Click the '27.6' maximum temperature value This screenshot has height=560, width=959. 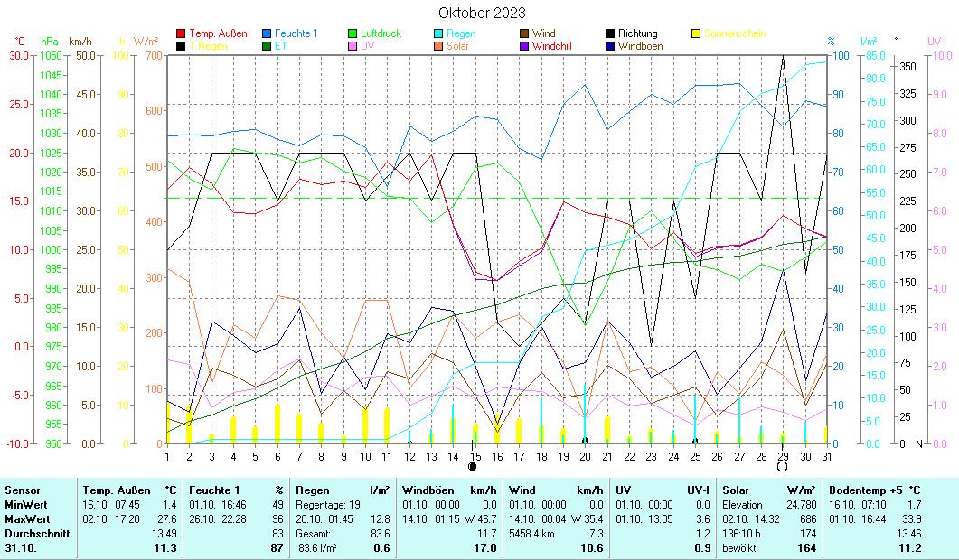point(167,519)
